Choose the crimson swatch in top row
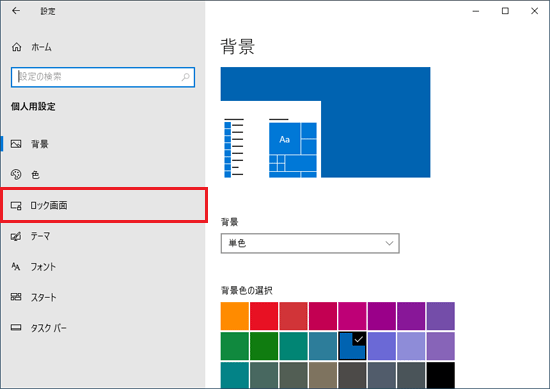550x389 pixels. pos(323,316)
